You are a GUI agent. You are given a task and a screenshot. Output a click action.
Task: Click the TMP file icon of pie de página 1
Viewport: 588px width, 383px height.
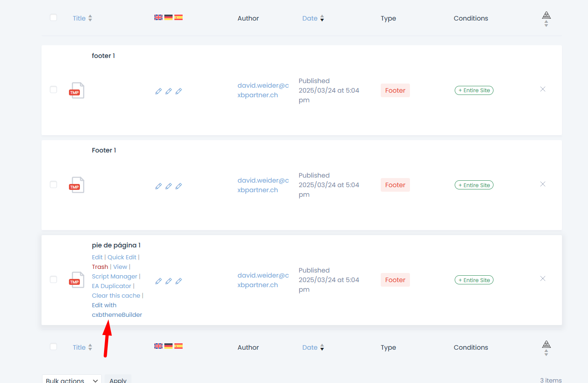tap(77, 280)
